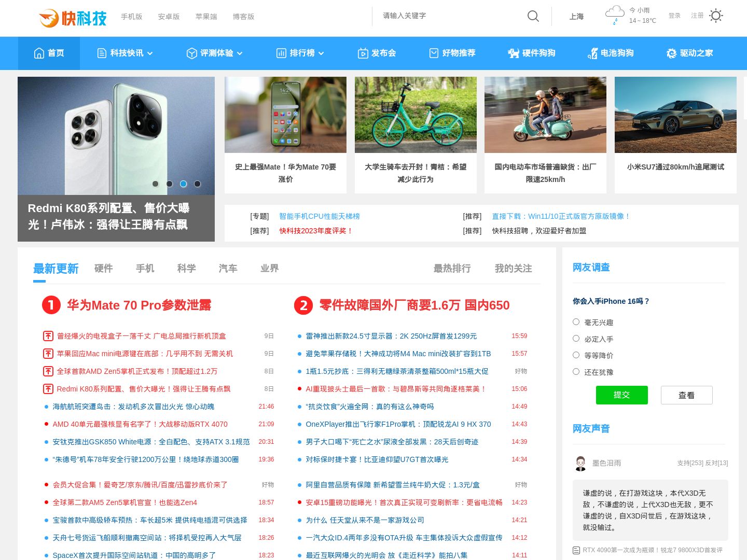Open the 智能手机CPU性能天梯榜 link
The image size is (747, 560).
[320, 216]
